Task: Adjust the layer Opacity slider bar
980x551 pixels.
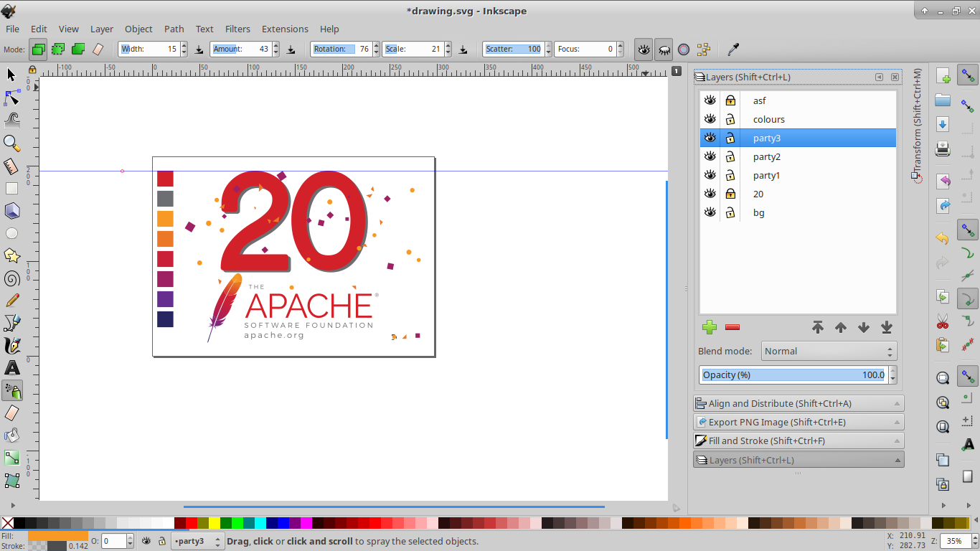Action: click(x=793, y=375)
